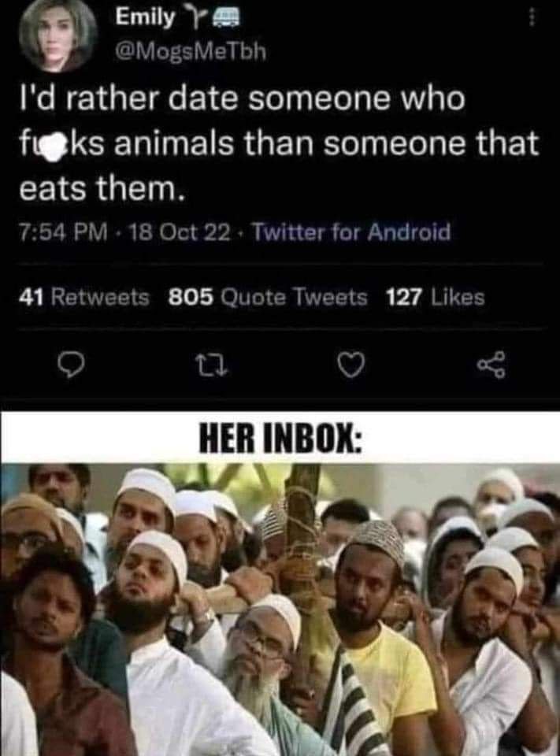Screen dimensions: 560x756
Task: Click the Emily display name
Action: point(145,17)
